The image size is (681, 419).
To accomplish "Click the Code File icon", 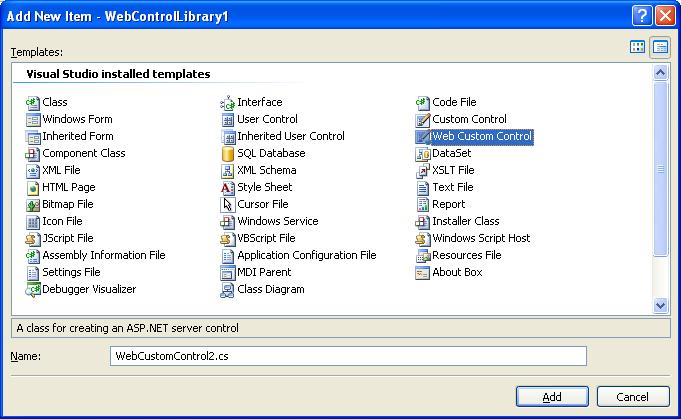I will coord(423,103).
